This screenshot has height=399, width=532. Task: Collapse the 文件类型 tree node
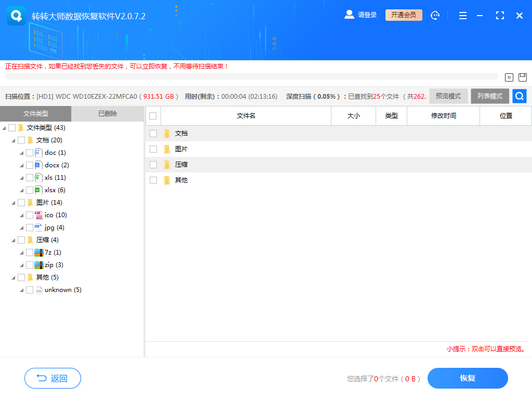(4, 127)
